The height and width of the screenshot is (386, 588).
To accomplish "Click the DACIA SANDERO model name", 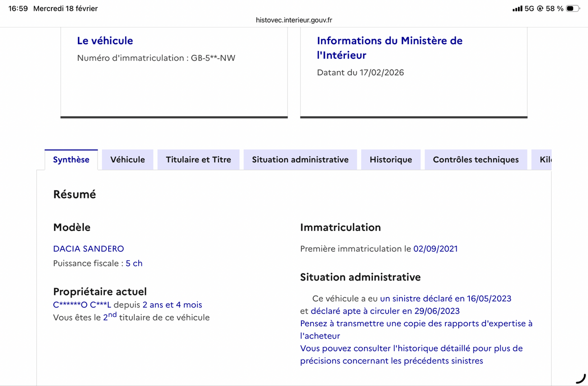I will [x=89, y=248].
